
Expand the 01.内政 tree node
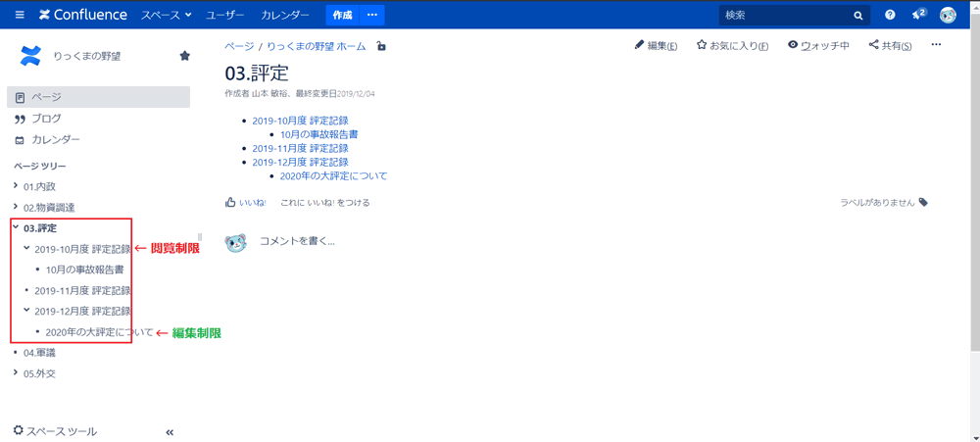[16, 186]
